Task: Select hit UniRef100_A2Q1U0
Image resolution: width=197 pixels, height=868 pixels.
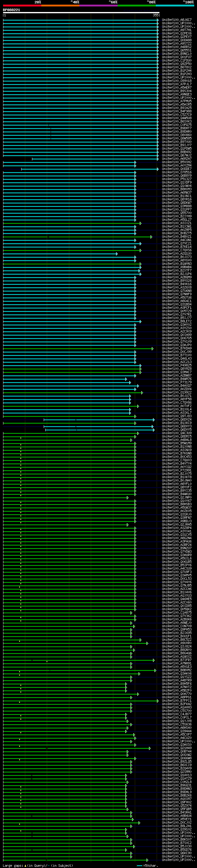Action: pyautogui.click(x=177, y=253)
